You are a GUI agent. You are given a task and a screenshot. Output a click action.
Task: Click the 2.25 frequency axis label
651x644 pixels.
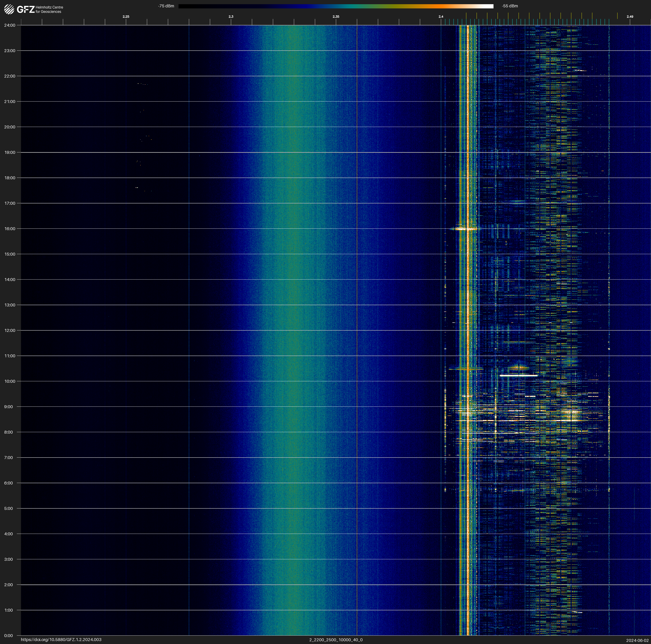126,17
